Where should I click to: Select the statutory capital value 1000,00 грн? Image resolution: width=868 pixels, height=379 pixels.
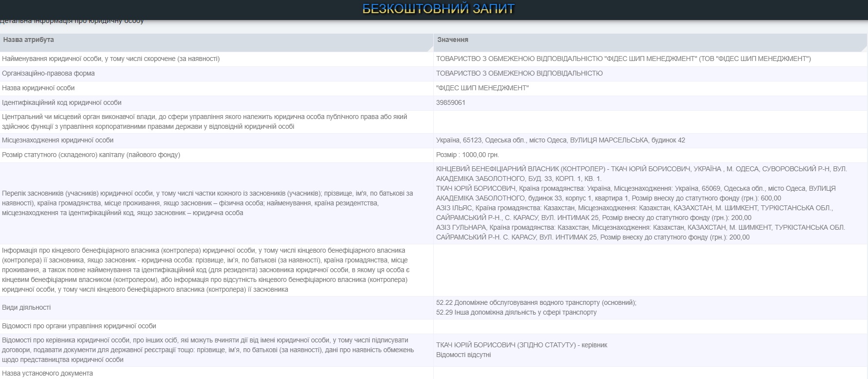[467, 155]
